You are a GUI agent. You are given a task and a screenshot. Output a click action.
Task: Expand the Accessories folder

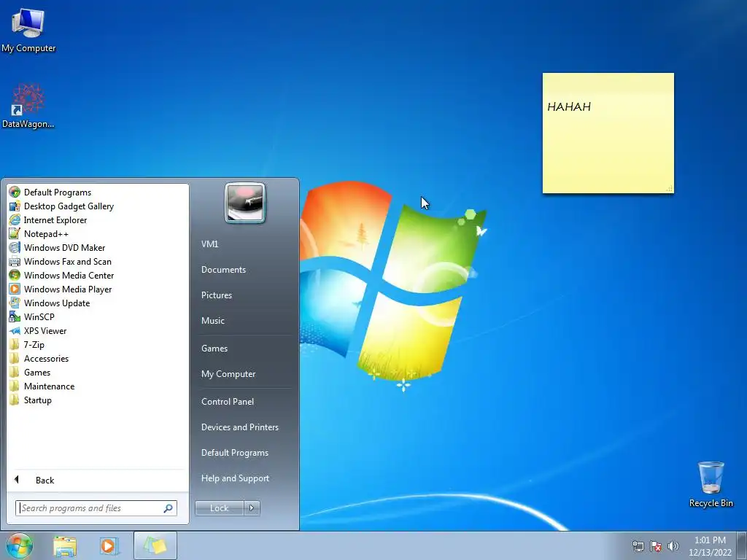(x=46, y=359)
